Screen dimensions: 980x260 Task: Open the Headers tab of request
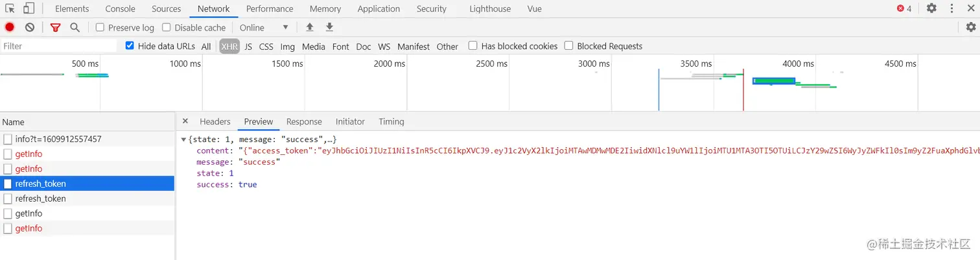point(215,121)
